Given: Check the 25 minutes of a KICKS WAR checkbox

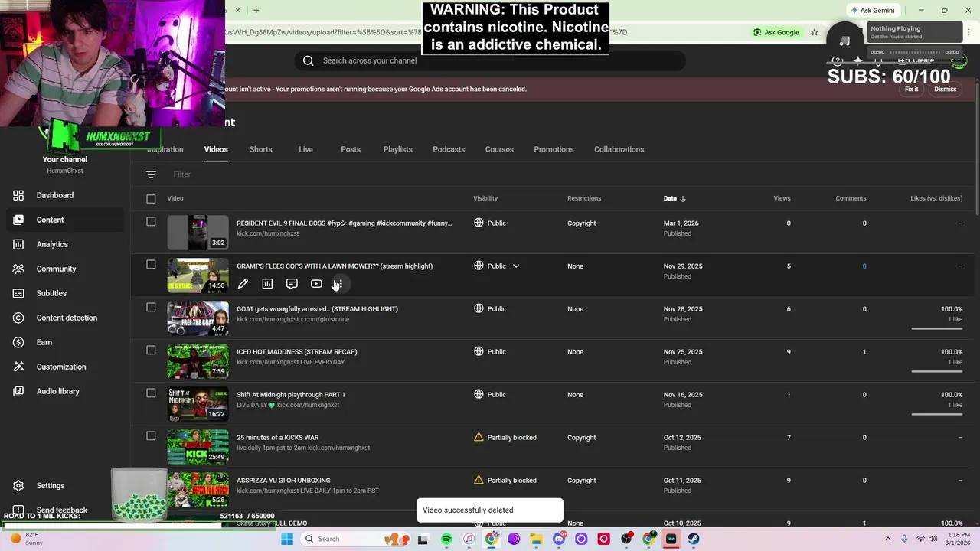Looking at the screenshot, I should tap(151, 436).
